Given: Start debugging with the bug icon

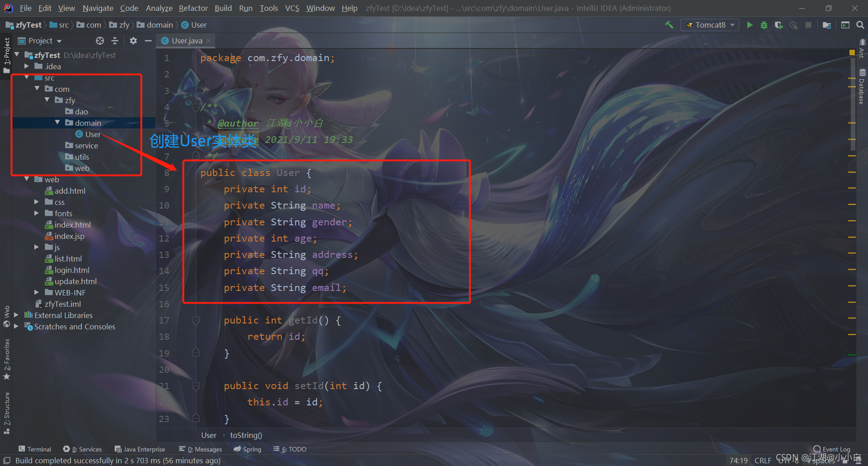Looking at the screenshot, I should [764, 25].
